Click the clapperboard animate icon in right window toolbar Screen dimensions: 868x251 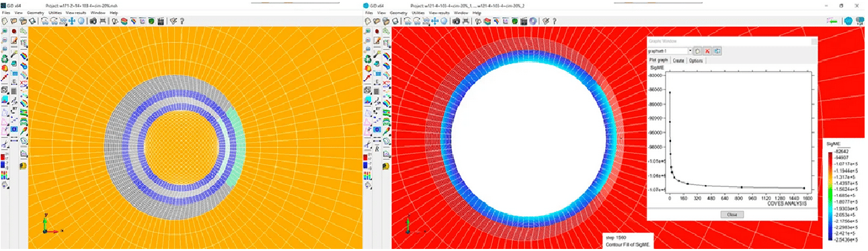pyautogui.click(x=523, y=21)
